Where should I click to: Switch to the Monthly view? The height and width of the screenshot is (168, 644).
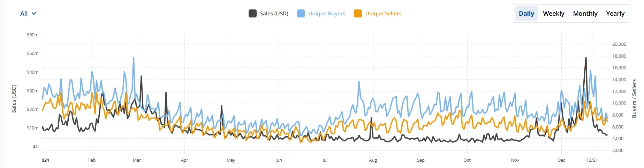tap(585, 14)
